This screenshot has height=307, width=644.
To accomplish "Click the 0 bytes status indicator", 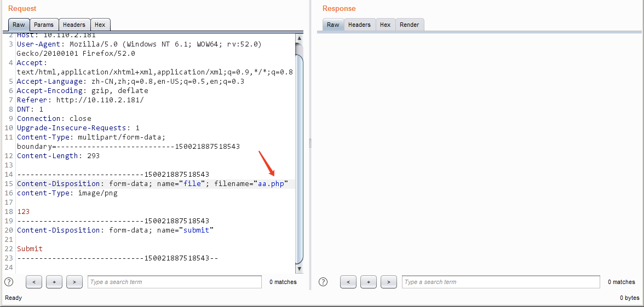I will (630, 298).
